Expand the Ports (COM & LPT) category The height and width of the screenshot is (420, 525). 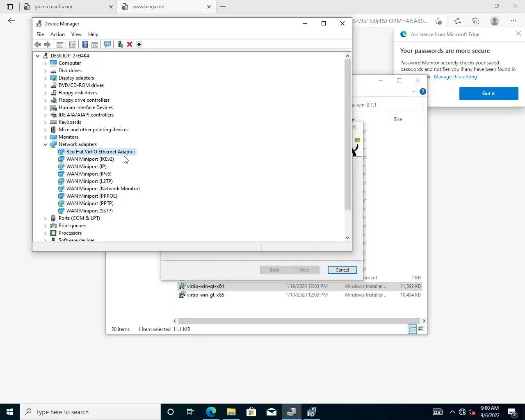(x=46, y=218)
